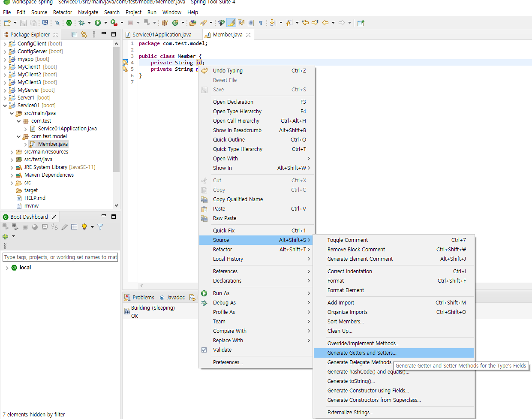Click editor horizontal scrollbar left arrow
Image resolution: width=532 pixels, height=419 pixels.
click(141, 286)
